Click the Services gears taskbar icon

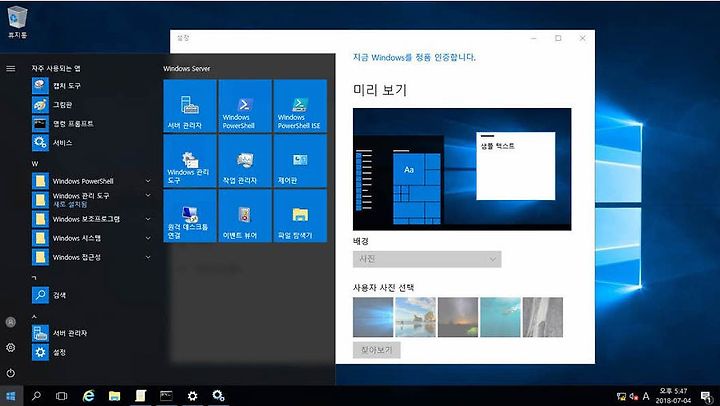point(218,396)
